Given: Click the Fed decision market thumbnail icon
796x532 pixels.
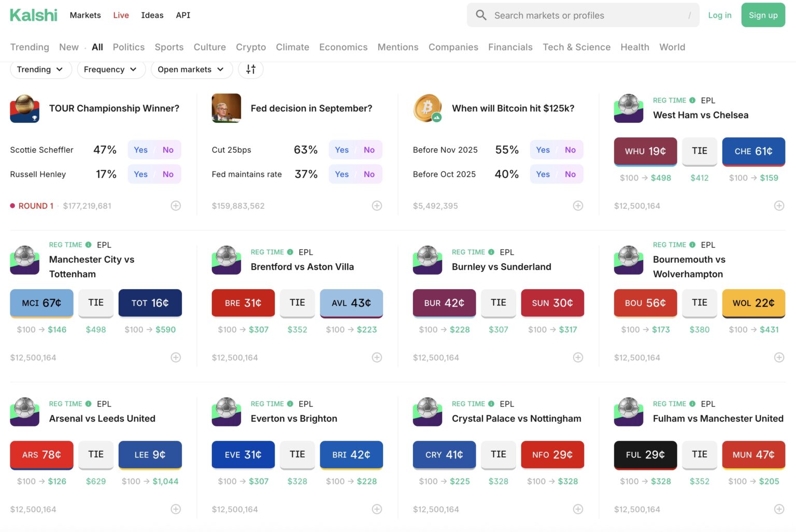Looking at the screenshot, I should 226,108.
